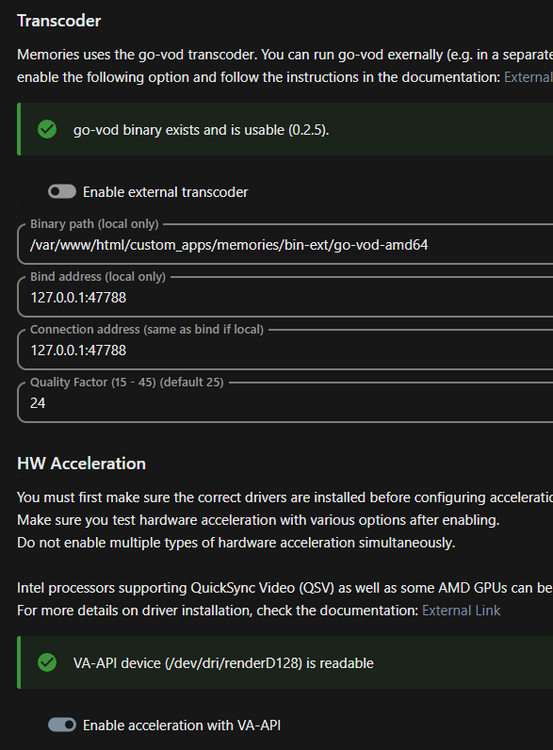Click the 'Bind address (local only)' label

98,276
